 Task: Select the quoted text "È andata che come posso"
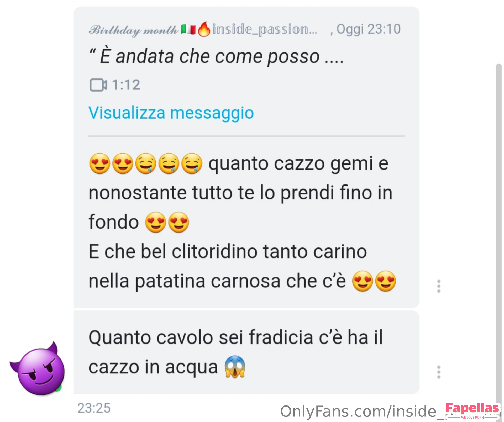click(210, 56)
